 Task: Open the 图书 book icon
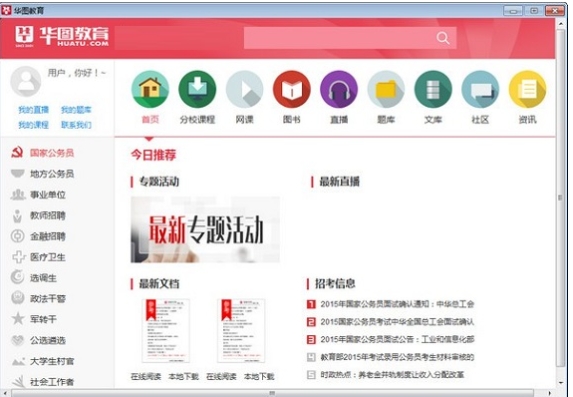pos(292,89)
